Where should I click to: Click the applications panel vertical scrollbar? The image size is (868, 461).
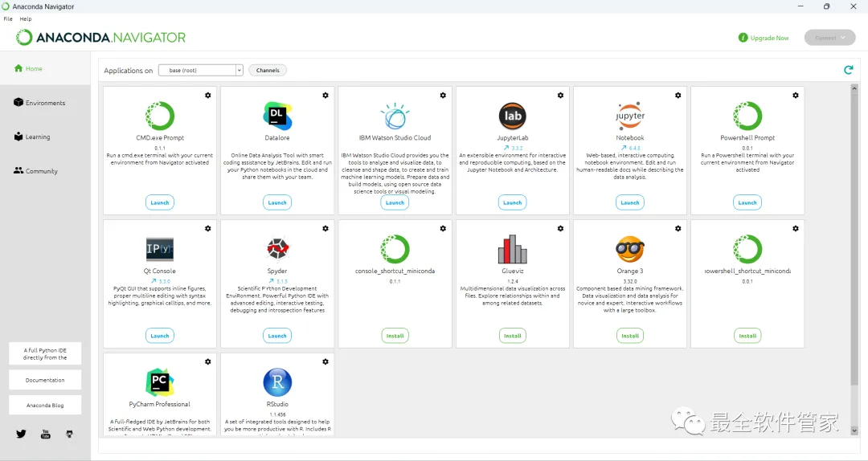click(854, 238)
